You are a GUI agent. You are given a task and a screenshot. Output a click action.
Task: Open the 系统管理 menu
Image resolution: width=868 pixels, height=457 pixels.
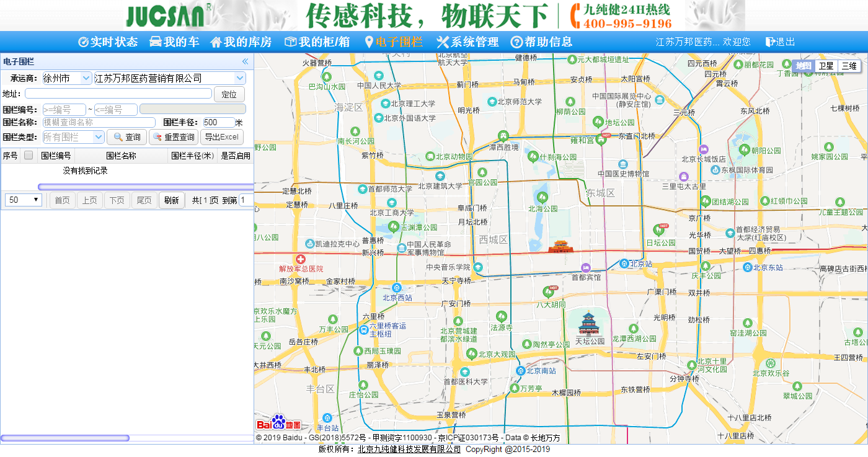(x=467, y=42)
